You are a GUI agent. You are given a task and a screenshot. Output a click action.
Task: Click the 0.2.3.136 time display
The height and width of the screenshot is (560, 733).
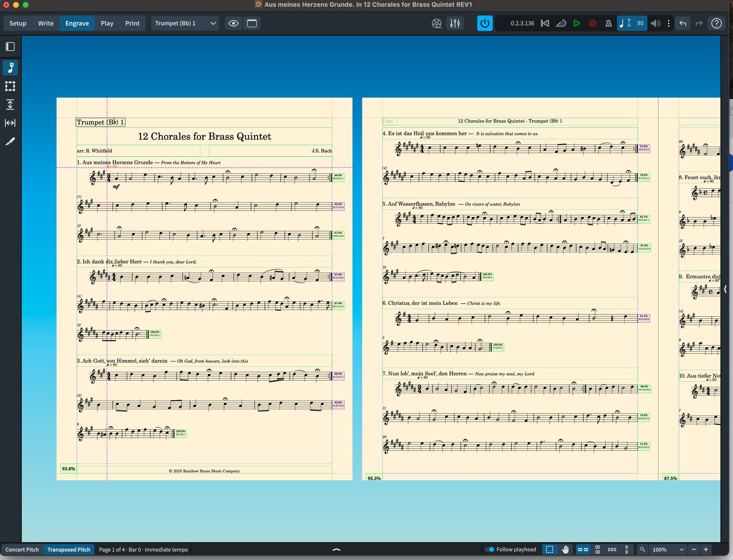(522, 23)
